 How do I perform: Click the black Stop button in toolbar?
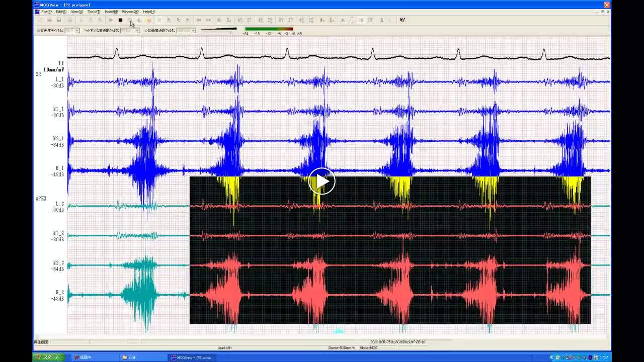point(120,20)
